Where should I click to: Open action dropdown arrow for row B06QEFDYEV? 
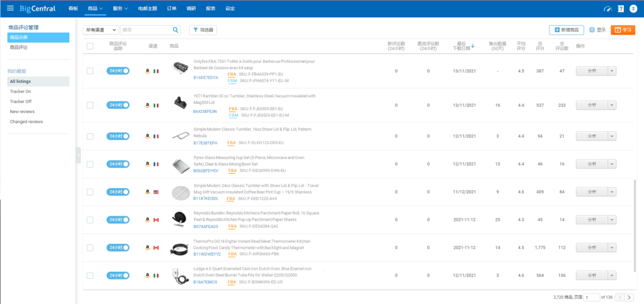612,164
